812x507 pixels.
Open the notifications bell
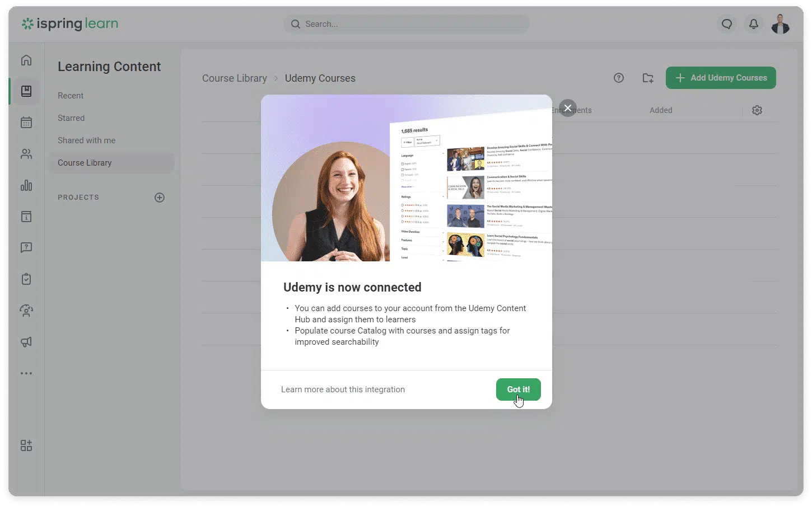tap(754, 24)
